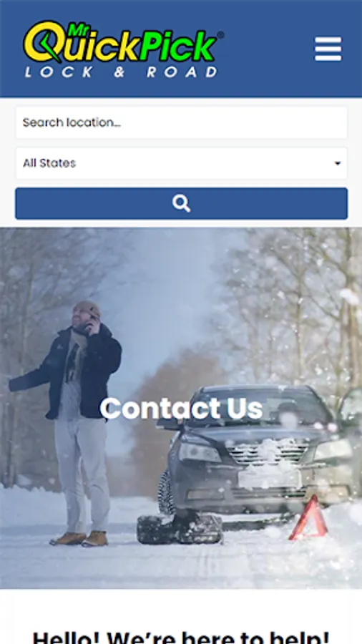The height and width of the screenshot is (644, 362).
Task: Focus the Search location field
Action: point(182,123)
